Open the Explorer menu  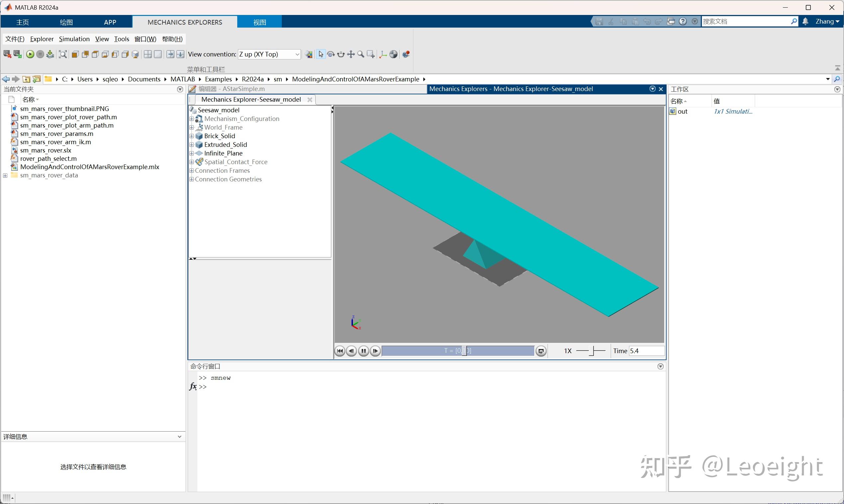(42, 39)
